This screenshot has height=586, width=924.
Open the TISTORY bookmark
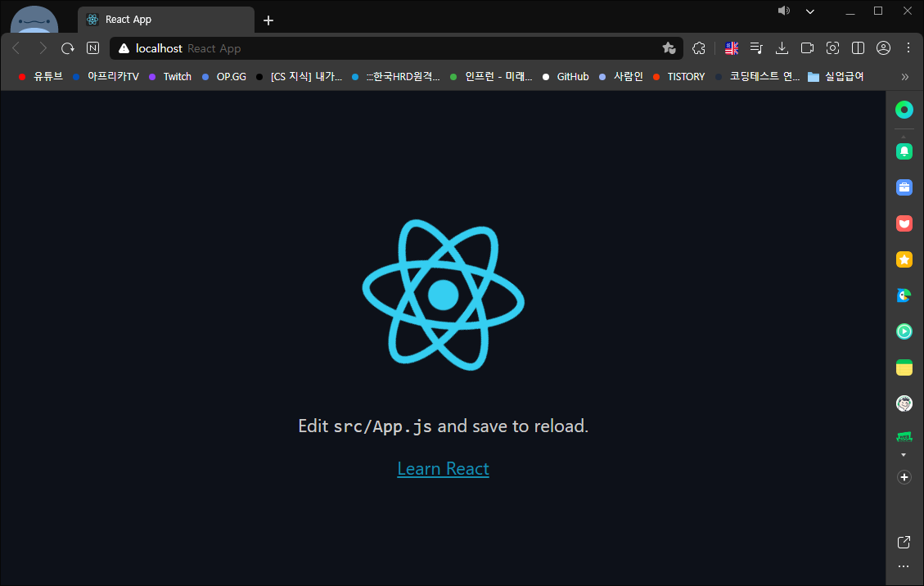point(679,77)
